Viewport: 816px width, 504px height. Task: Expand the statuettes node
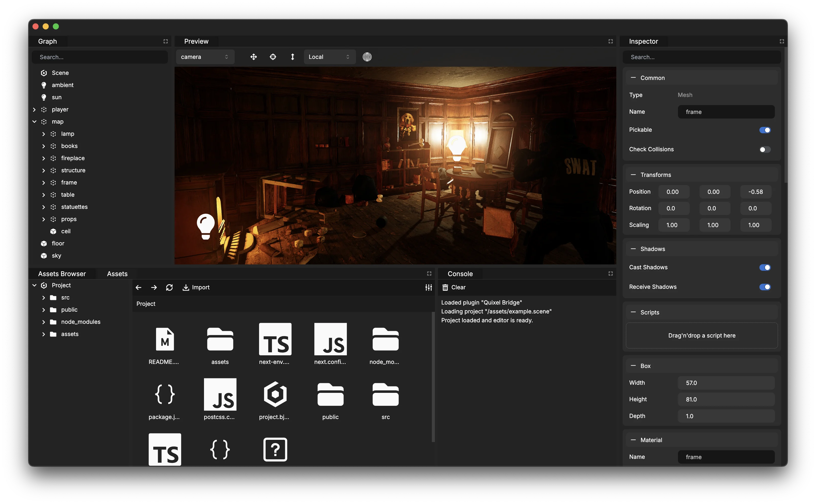coord(44,207)
